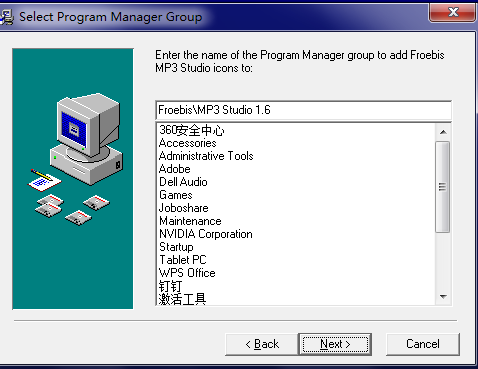Image resolution: width=478 pixels, height=369 pixels.
Task: Go to previous step with Back
Action: tap(262, 344)
